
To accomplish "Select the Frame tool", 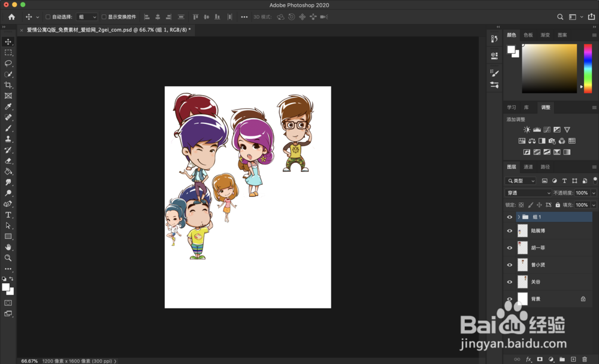I will [x=8, y=95].
